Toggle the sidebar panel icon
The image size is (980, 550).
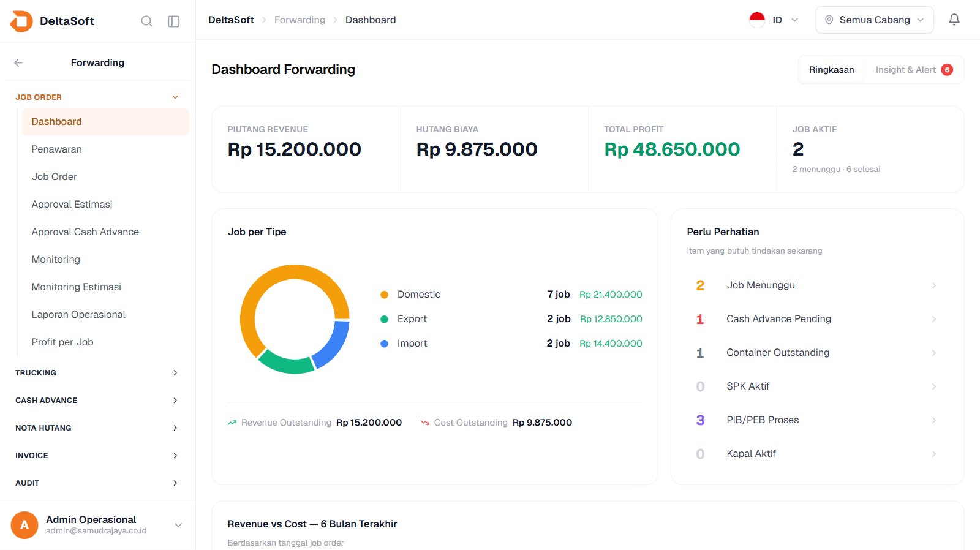[x=174, y=21]
